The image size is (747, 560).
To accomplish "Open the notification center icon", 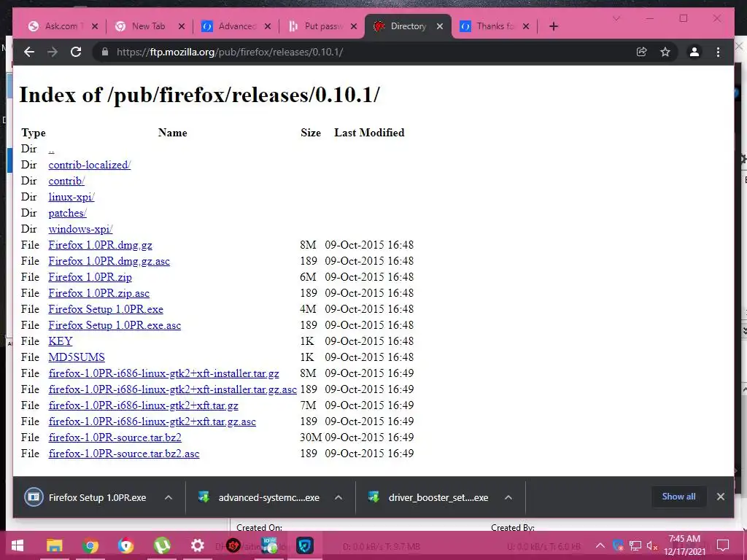I will 723,545.
